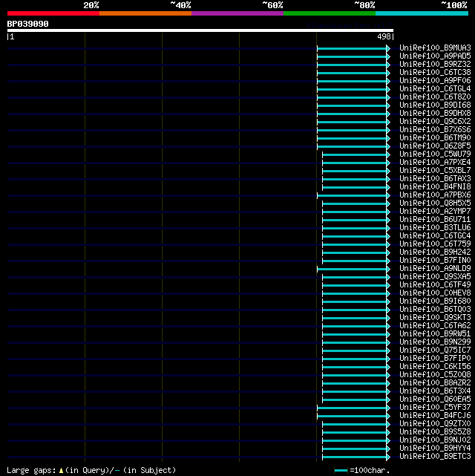Select the UniRef100_B9I680 label
Screen dimensions: 475x476
(x=435, y=301)
